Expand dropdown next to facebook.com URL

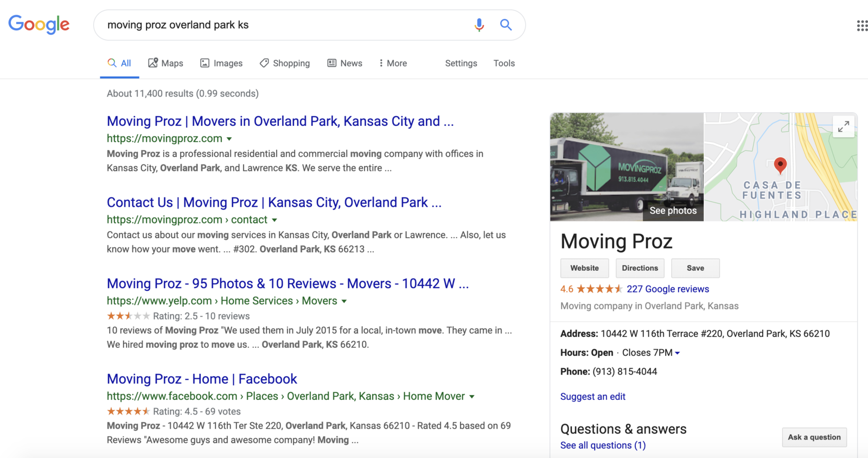tap(472, 397)
